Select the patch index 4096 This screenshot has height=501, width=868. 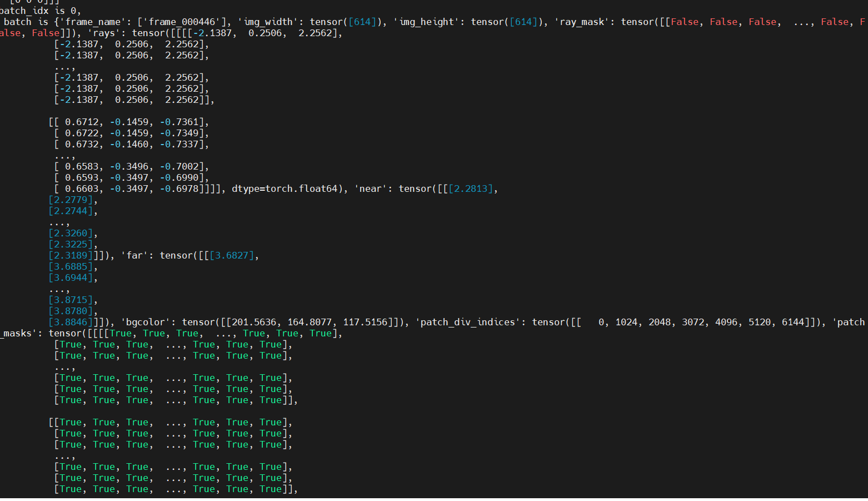click(726, 322)
